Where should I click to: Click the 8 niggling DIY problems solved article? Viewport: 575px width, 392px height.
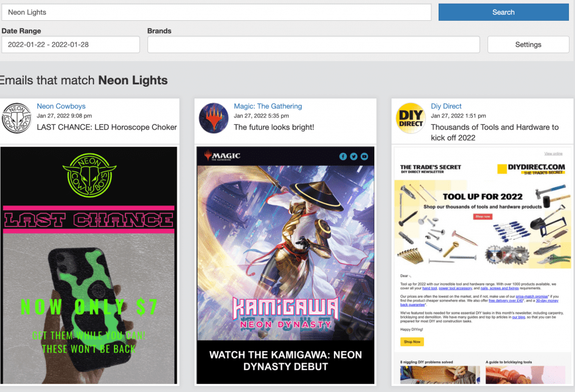tap(440, 371)
